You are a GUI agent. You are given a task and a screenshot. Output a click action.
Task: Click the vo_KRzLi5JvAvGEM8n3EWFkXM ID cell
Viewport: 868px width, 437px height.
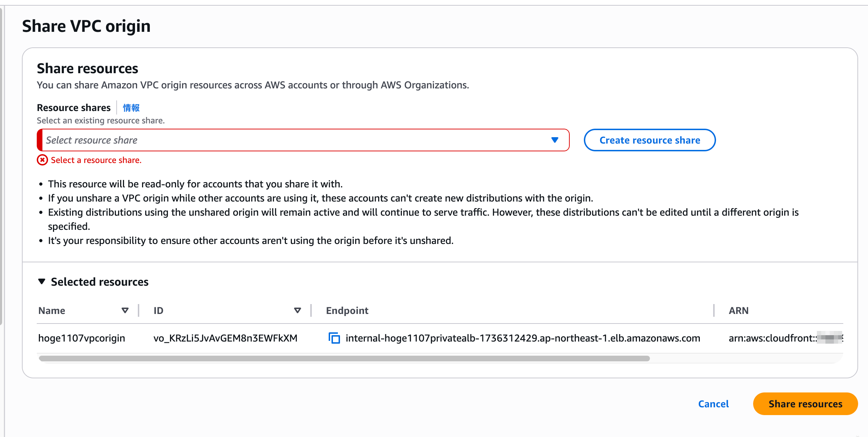coord(225,338)
